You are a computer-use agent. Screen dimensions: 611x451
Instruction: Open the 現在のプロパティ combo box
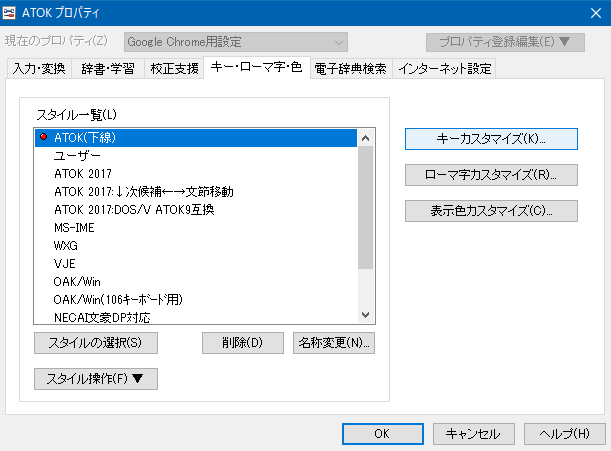coord(236,42)
